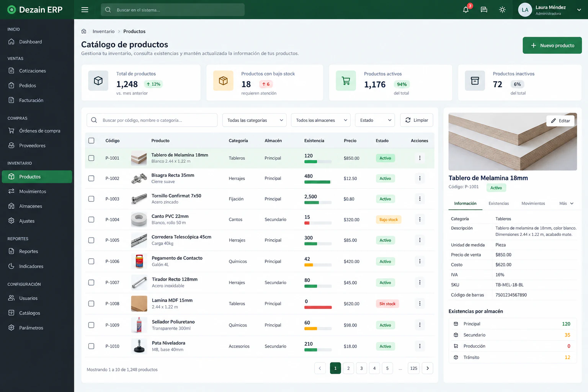Image resolution: width=588 pixels, height=392 pixels.
Task: Open actions menu for Canto PVC 22mm row
Action: tap(420, 219)
